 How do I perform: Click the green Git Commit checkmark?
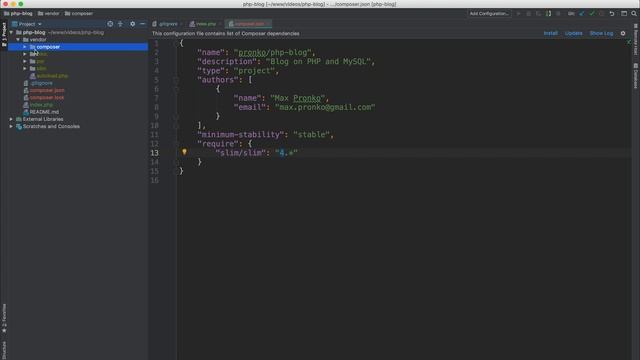592,13
